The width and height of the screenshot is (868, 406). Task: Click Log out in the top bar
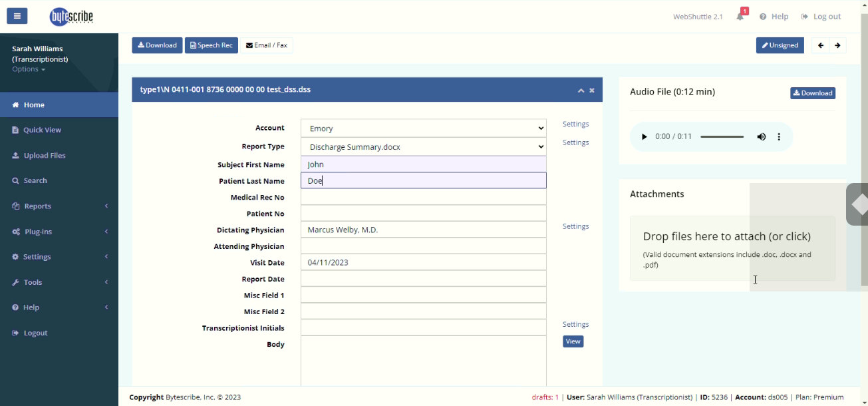pyautogui.click(x=821, y=17)
